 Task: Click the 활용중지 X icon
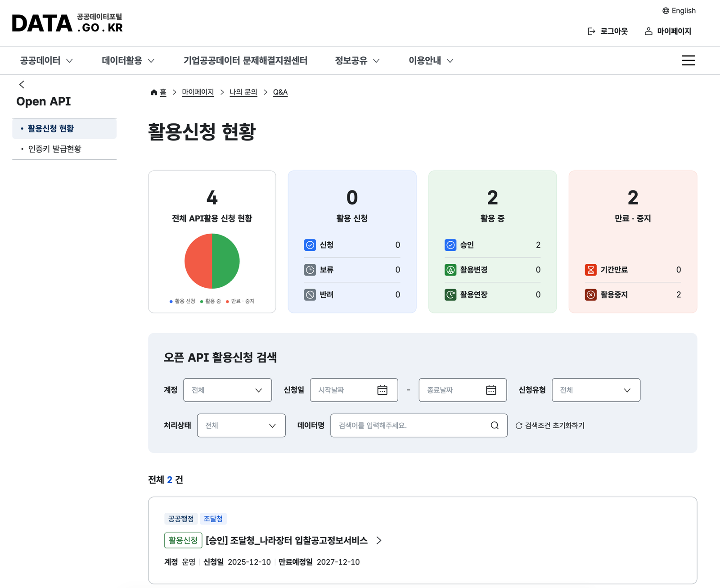[591, 294]
